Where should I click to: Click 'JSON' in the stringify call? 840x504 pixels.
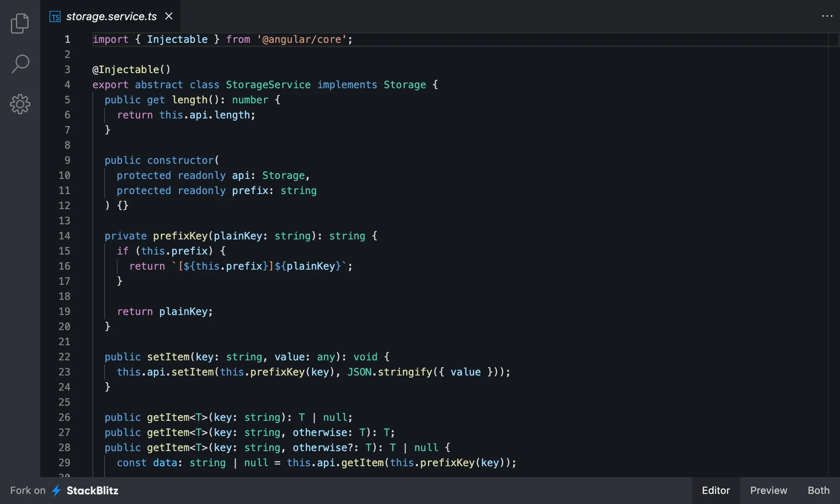coord(359,372)
